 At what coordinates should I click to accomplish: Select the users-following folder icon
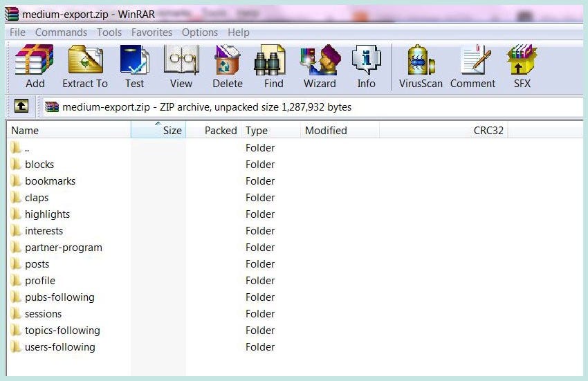click(x=16, y=347)
